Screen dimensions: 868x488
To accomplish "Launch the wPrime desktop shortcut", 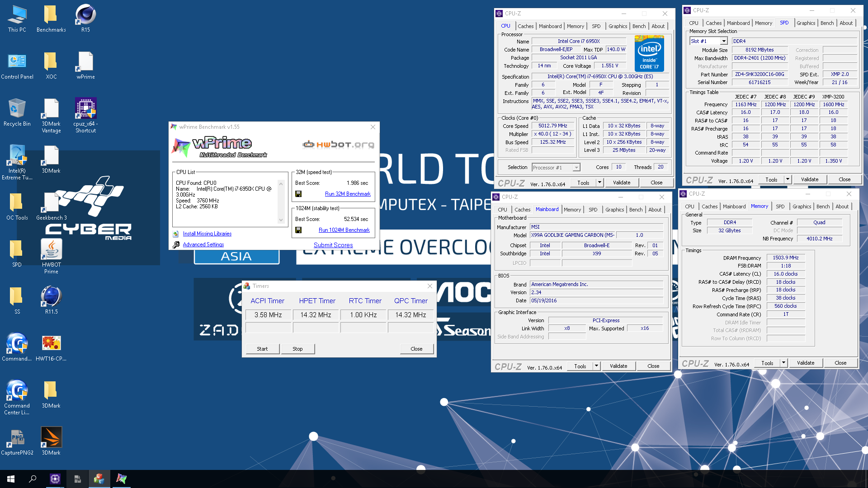I will pyautogui.click(x=85, y=66).
